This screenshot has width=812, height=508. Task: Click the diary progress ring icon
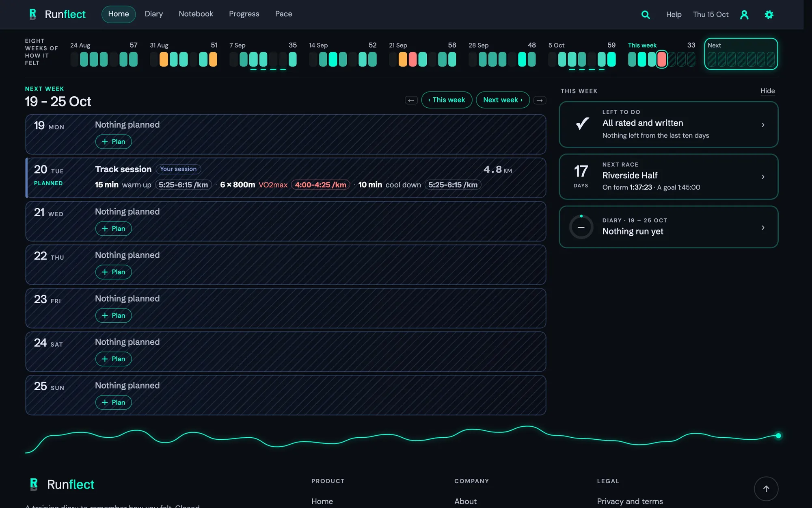click(581, 227)
